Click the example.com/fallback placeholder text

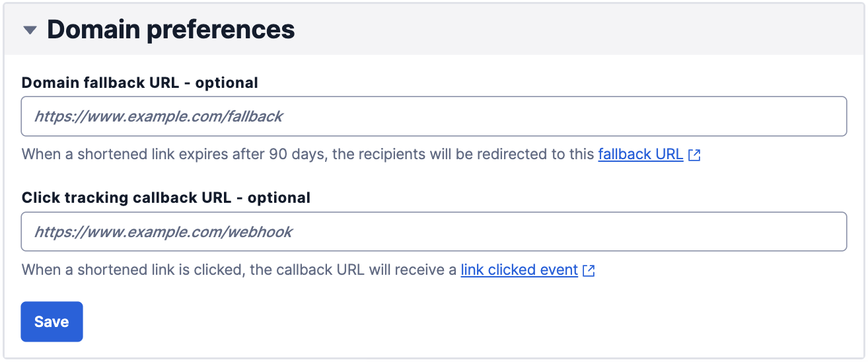pos(159,117)
